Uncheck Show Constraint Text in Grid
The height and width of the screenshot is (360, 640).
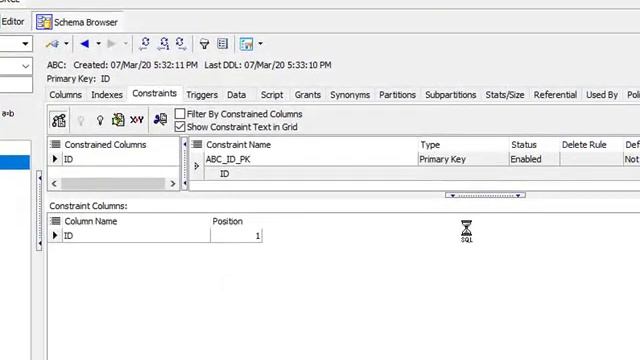(180, 127)
